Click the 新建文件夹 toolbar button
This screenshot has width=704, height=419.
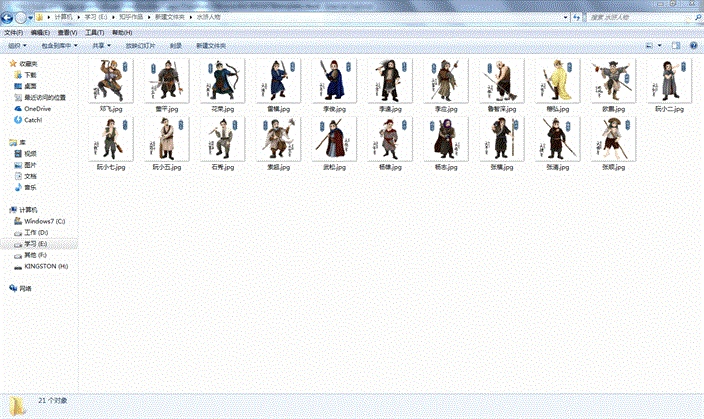click(210, 46)
